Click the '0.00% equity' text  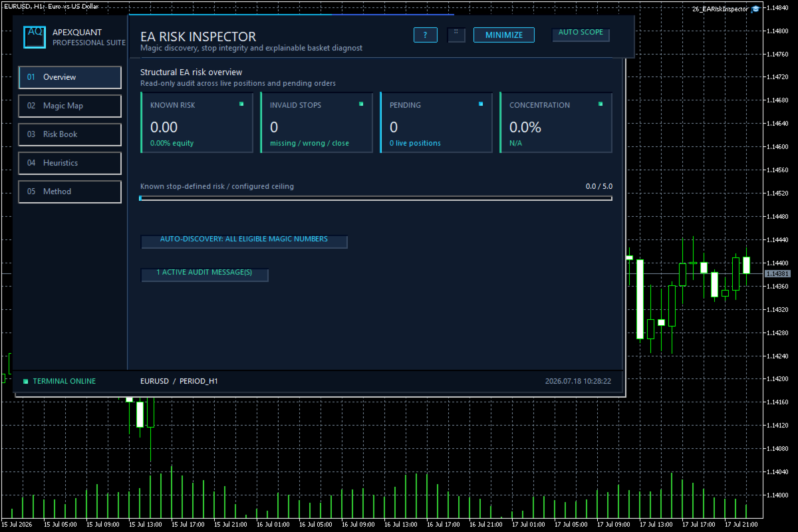(172, 143)
